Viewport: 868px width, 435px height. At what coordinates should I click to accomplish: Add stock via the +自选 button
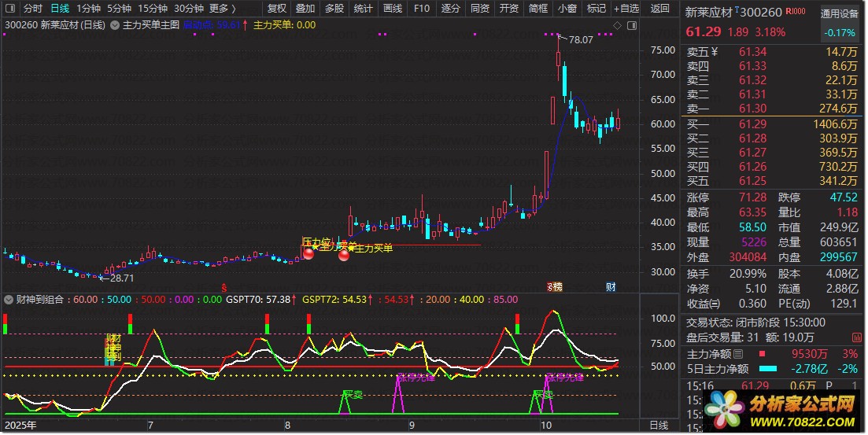626,9
